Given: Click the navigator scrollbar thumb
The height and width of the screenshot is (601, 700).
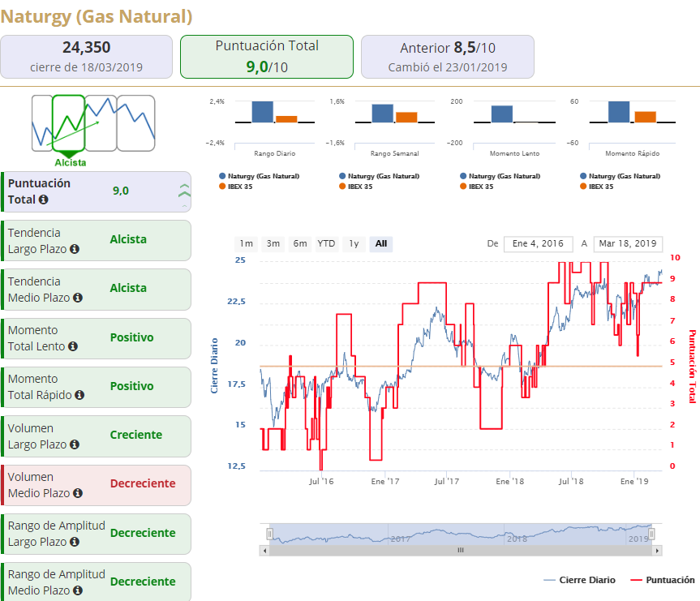Looking at the screenshot, I should [460, 551].
